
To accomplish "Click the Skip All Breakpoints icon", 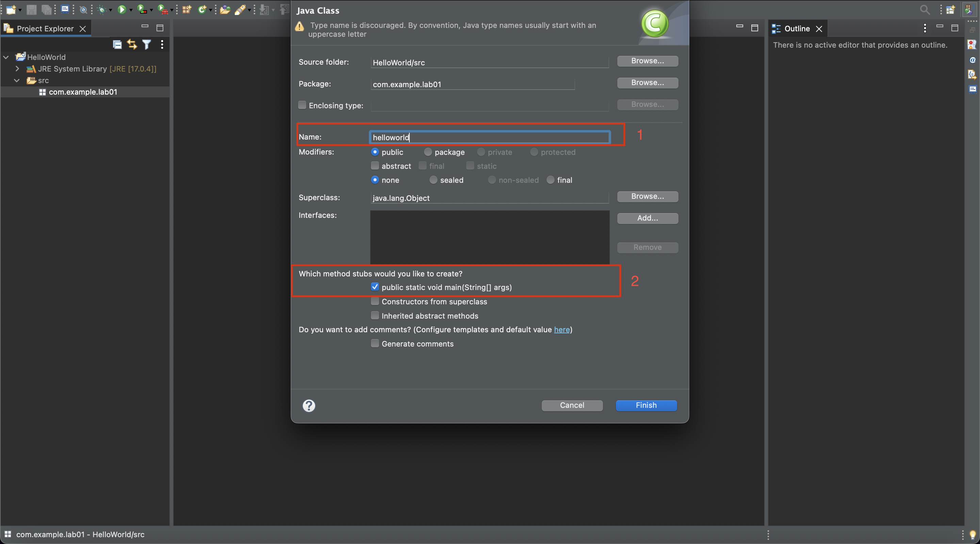I will [x=83, y=10].
